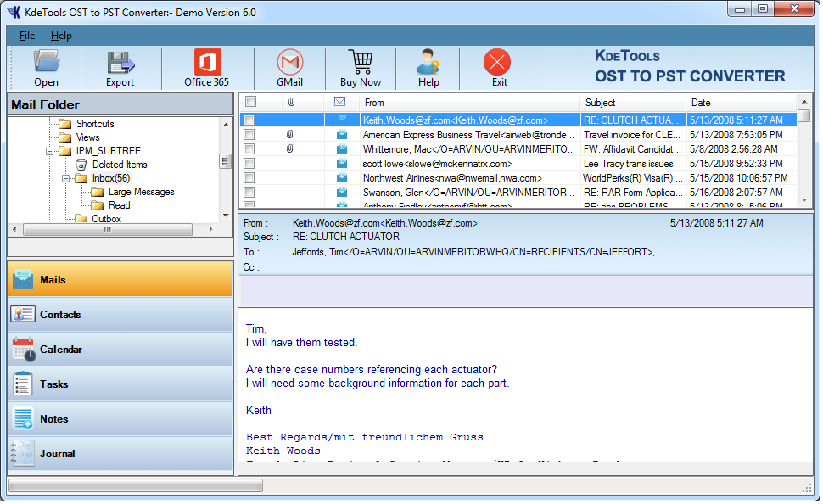Click folder tree horizontal scroll left arrow

click(x=14, y=229)
